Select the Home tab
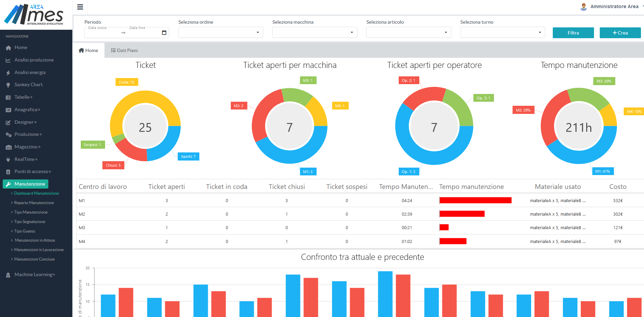The width and height of the screenshot is (644, 317). click(x=89, y=50)
